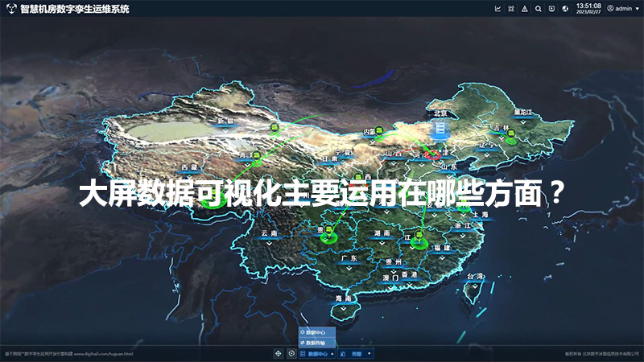Select the green marker at Inner Mongolia

tap(379, 131)
